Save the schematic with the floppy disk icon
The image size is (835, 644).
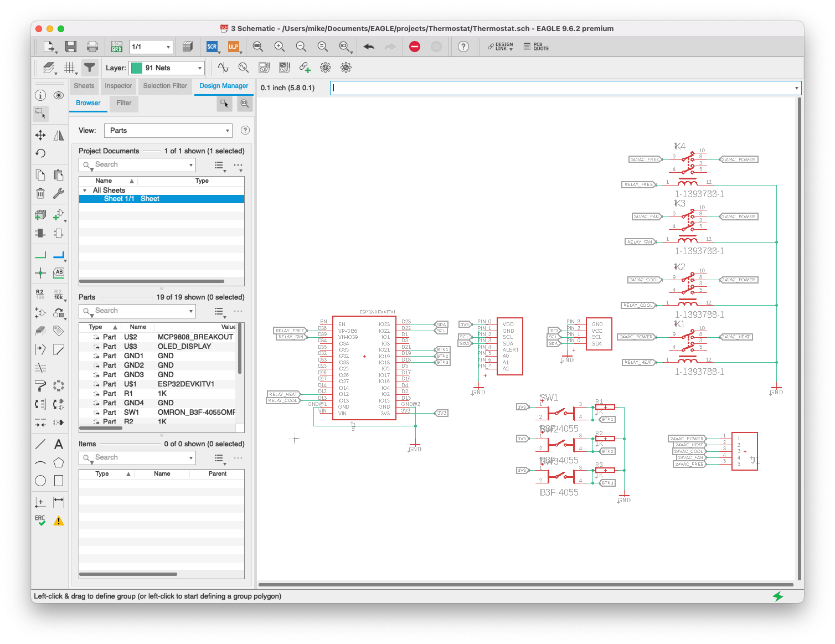point(71,47)
